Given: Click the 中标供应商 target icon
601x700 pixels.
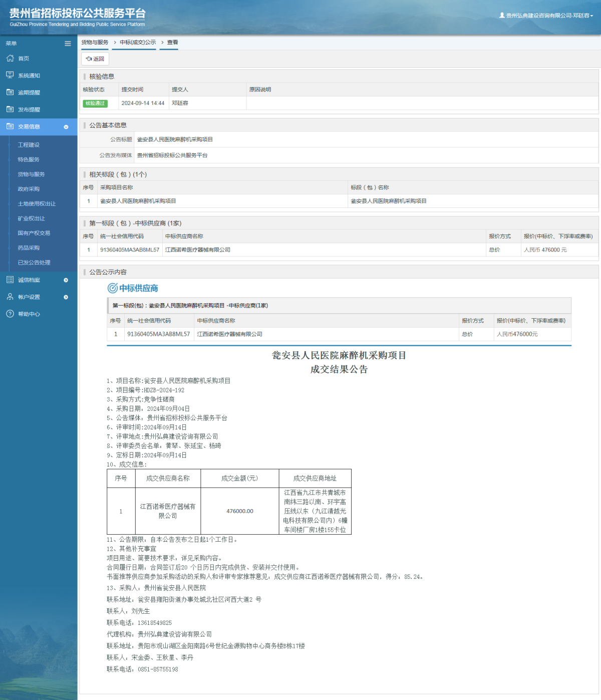Looking at the screenshot, I should click(x=113, y=288).
